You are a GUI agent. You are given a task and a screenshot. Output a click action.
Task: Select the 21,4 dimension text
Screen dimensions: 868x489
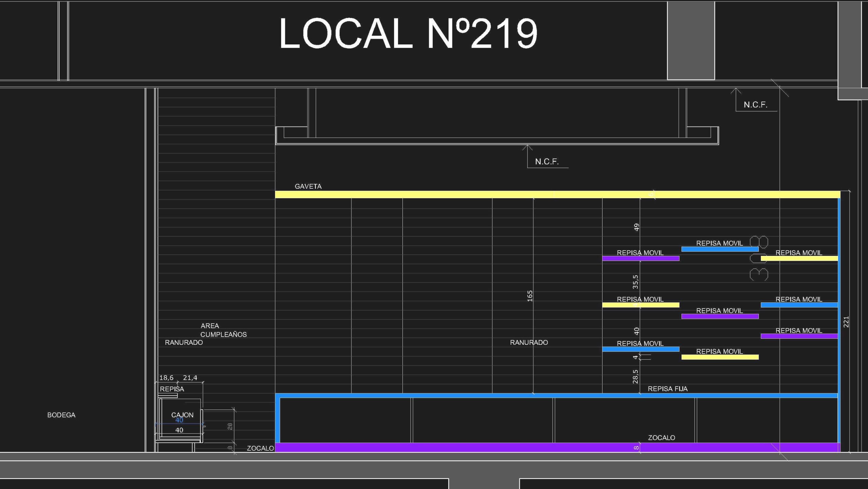(x=190, y=378)
